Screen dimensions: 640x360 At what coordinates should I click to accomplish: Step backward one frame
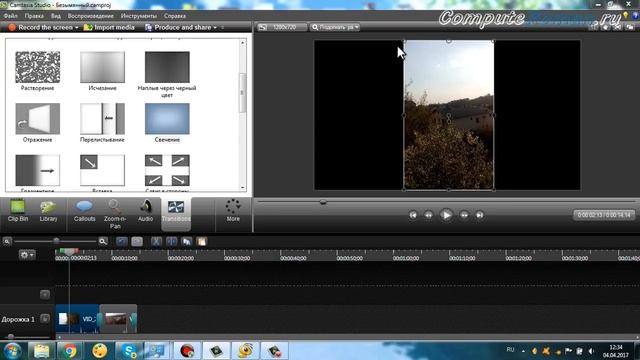(428, 215)
